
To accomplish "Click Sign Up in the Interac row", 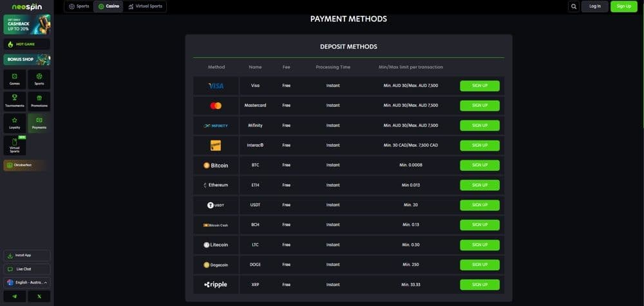I will pos(480,146).
